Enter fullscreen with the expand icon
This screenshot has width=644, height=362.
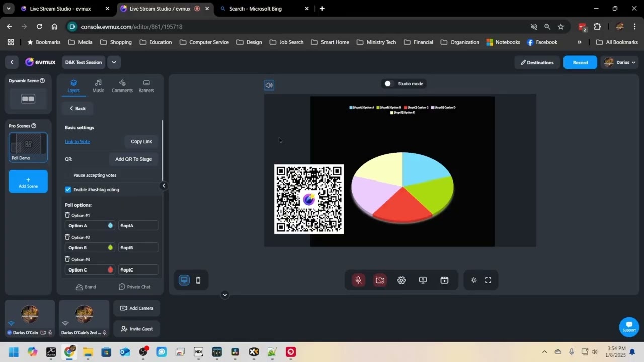(x=488, y=280)
